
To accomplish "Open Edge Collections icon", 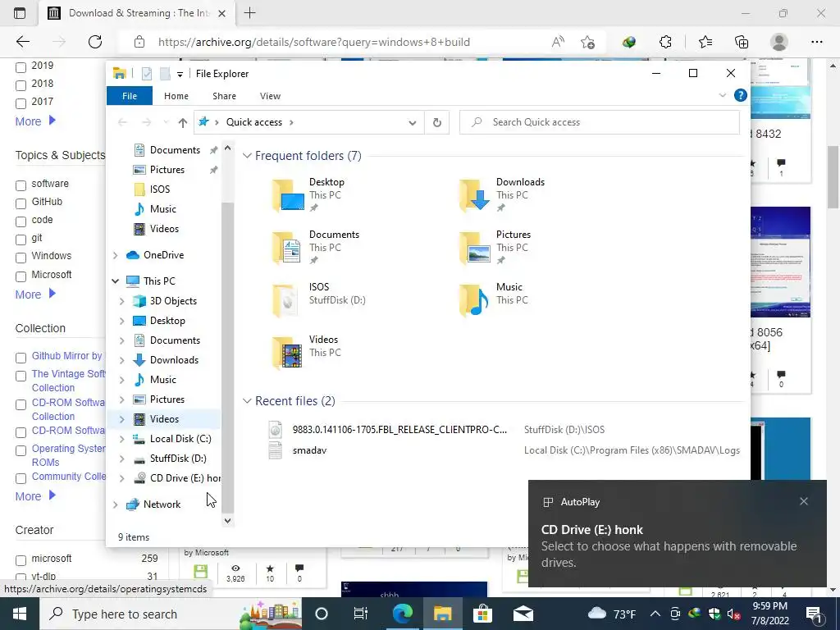I will tap(742, 42).
